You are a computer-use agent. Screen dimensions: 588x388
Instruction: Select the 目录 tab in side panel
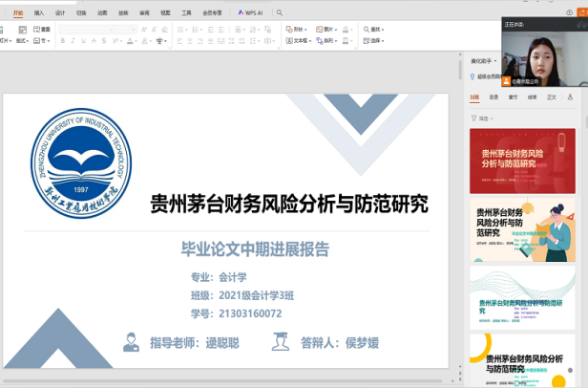(x=493, y=97)
